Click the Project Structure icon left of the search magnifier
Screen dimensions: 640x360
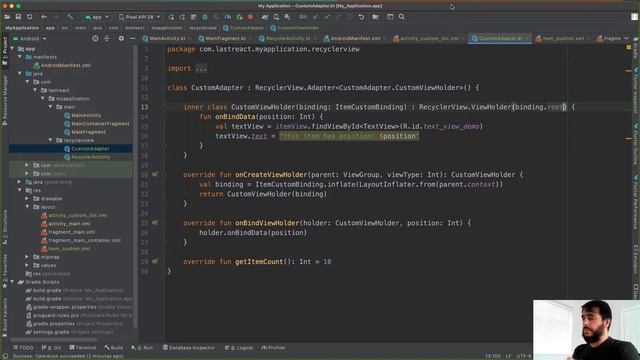click(390, 17)
